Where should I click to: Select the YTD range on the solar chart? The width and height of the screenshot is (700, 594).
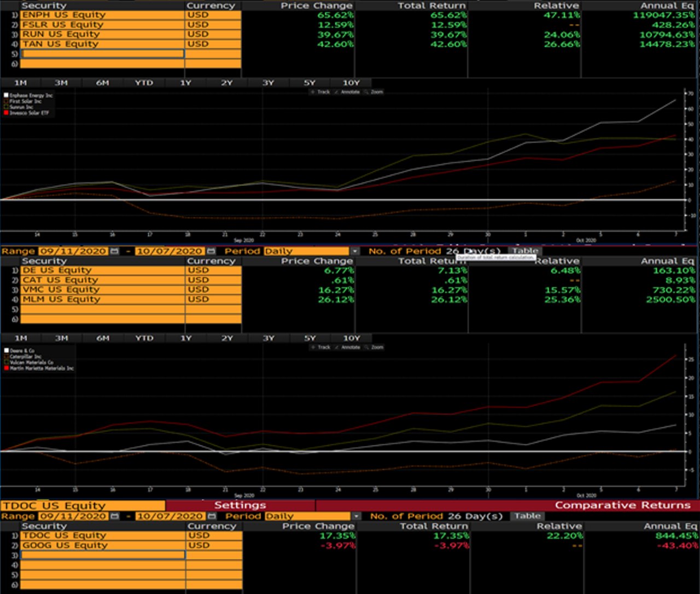(144, 83)
